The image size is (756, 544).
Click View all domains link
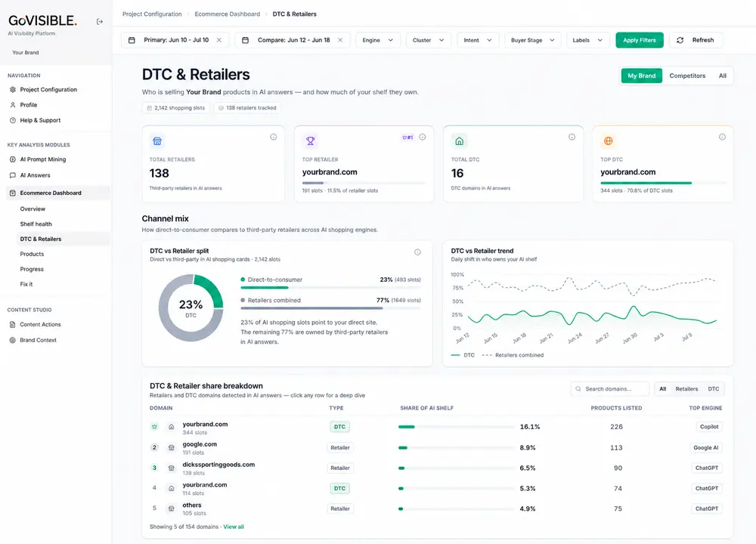tap(234, 527)
